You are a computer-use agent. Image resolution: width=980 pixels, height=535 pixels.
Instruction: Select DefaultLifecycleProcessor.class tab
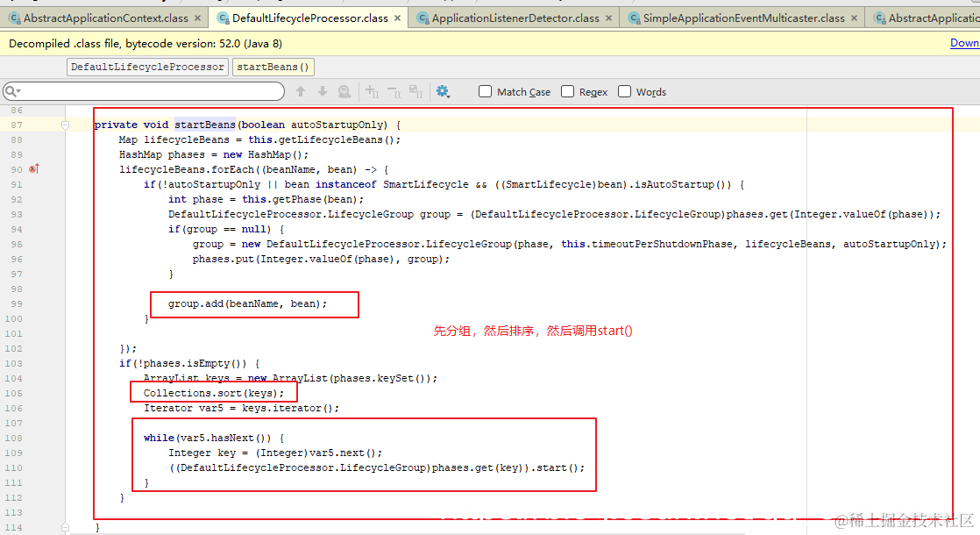pos(310,18)
